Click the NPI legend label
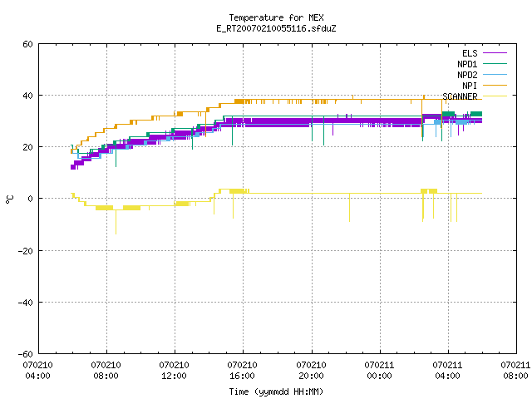The width and height of the screenshot is (532, 399). 470,86
